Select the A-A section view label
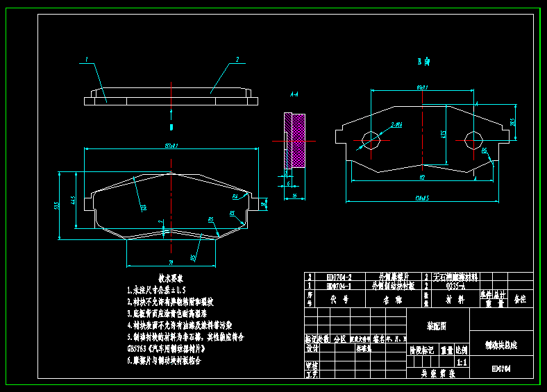This screenshot has height=392, width=547. [294, 94]
